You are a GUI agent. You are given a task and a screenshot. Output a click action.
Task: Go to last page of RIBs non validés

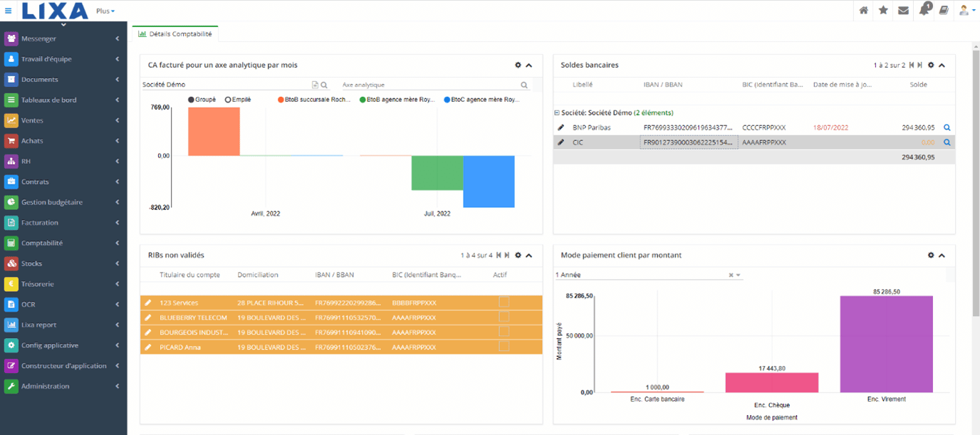pos(507,255)
